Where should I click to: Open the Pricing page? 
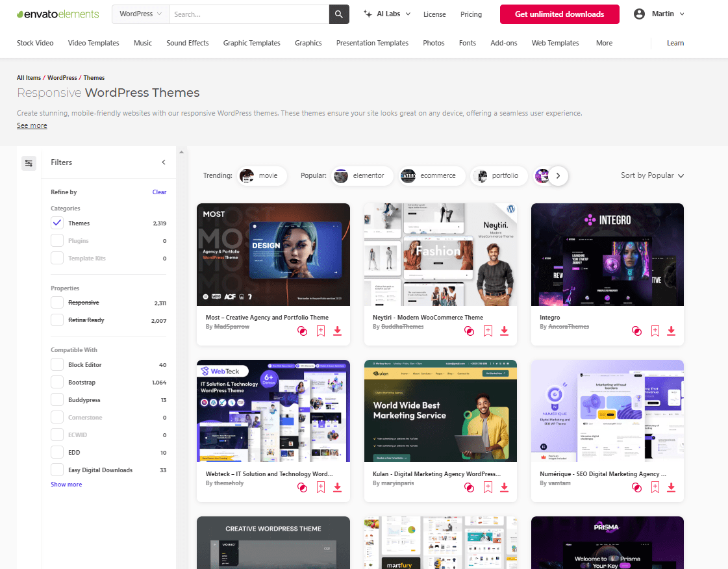pyautogui.click(x=471, y=14)
